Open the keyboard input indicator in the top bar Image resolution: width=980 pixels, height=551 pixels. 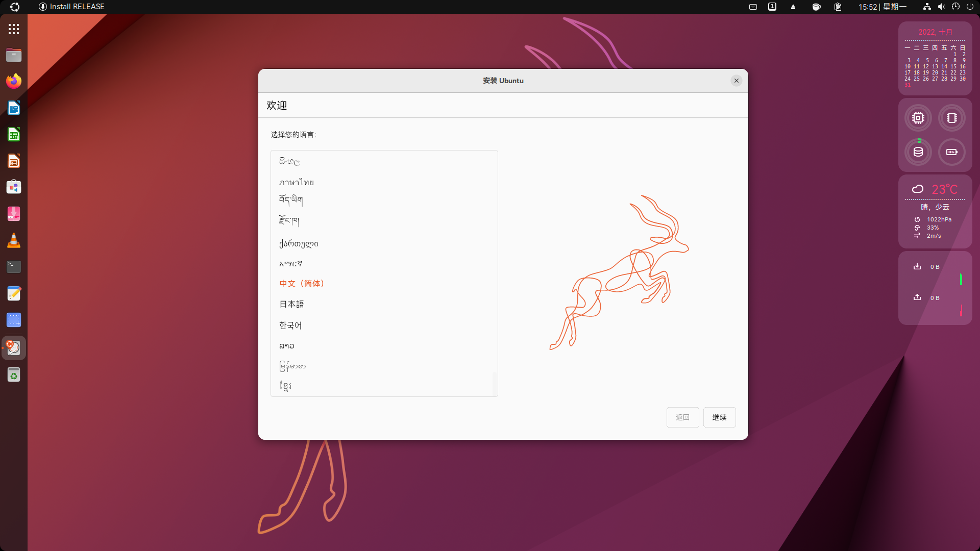point(753,7)
